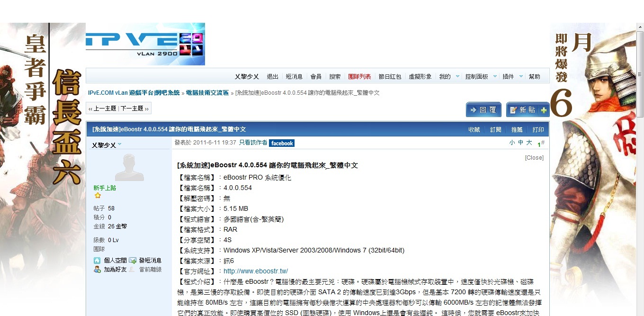Click the 發短消息 envelope icon
This screenshot has width=644, height=316.
[133, 260]
